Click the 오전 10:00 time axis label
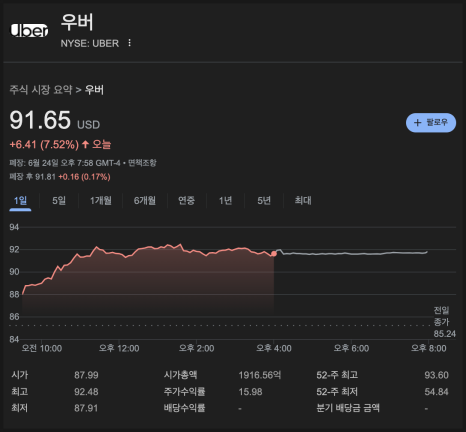466x432 pixels. (x=42, y=348)
